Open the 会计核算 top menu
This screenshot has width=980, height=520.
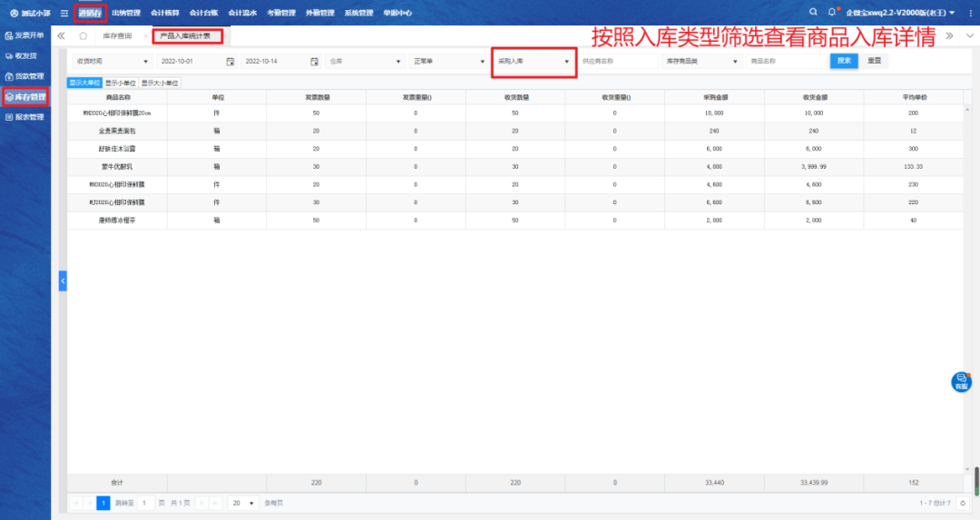coord(164,13)
